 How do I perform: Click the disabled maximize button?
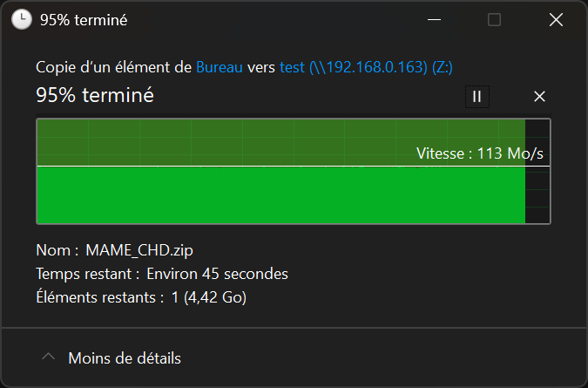[494, 19]
